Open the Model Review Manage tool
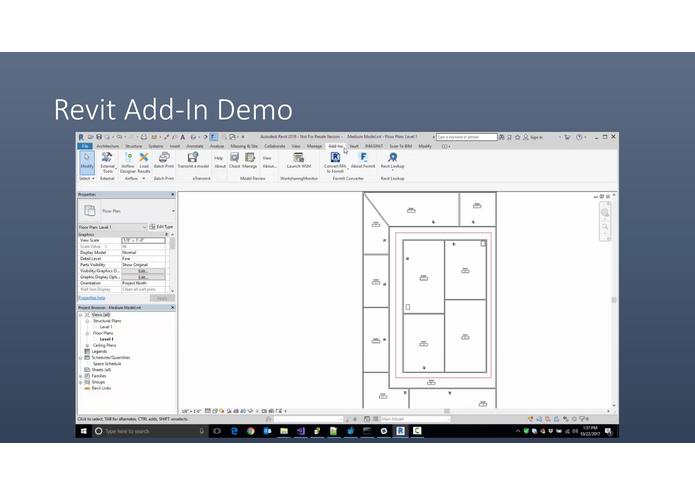The image size is (695, 494). point(250,160)
